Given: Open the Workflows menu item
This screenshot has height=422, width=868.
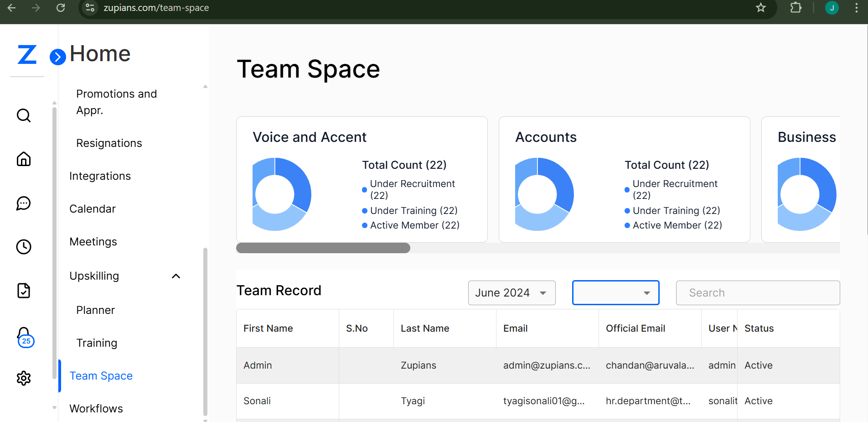Looking at the screenshot, I should coord(96,408).
